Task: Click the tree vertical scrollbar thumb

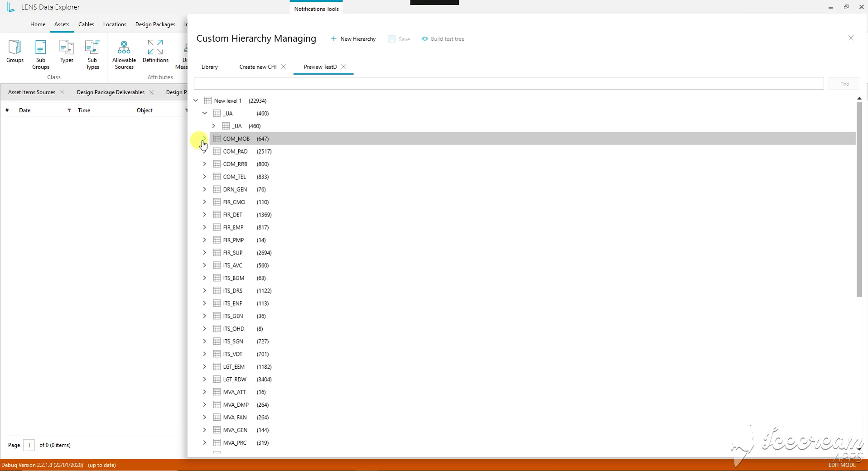Action: click(859, 199)
